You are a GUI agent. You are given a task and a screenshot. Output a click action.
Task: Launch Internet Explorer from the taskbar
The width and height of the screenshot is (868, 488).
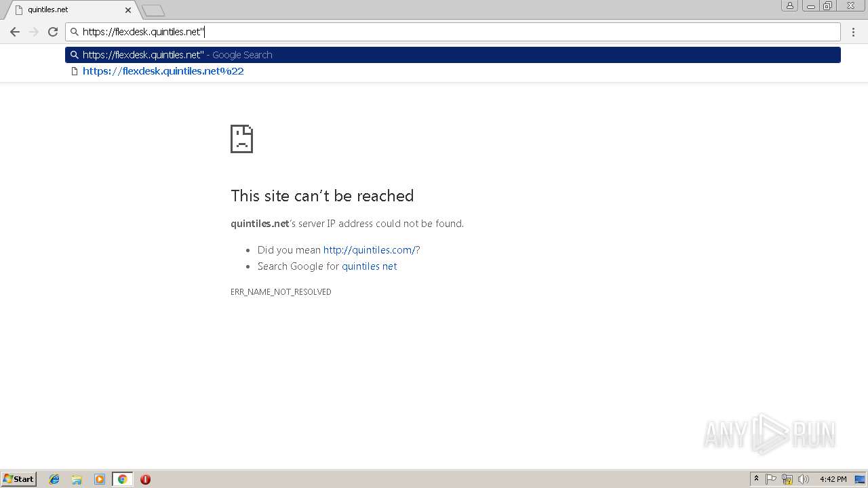54,479
